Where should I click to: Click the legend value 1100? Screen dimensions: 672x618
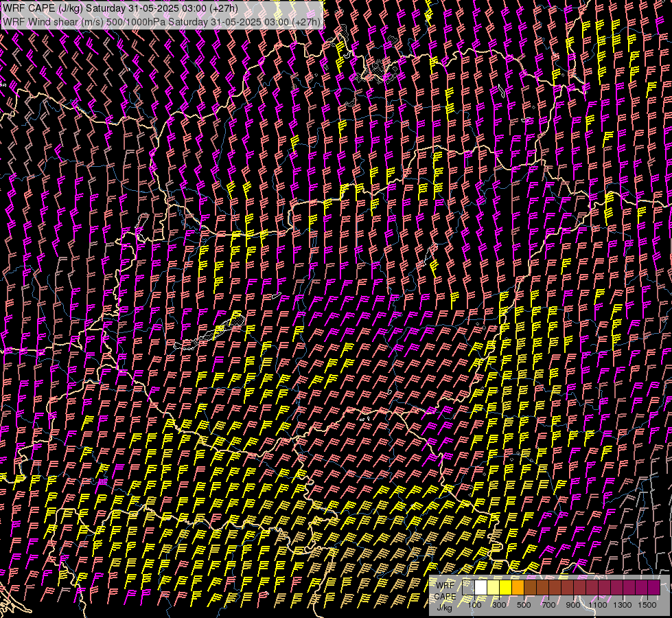[598, 605]
